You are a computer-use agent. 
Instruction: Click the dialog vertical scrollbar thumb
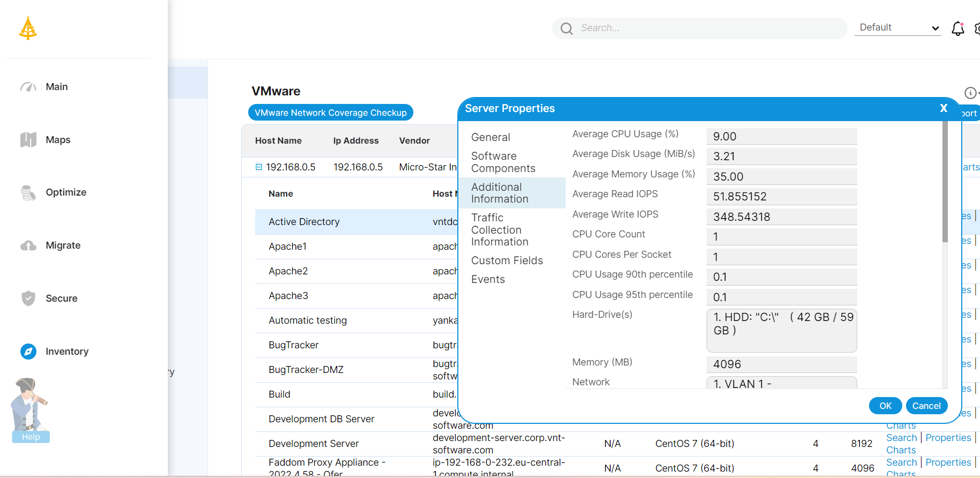coord(945,182)
